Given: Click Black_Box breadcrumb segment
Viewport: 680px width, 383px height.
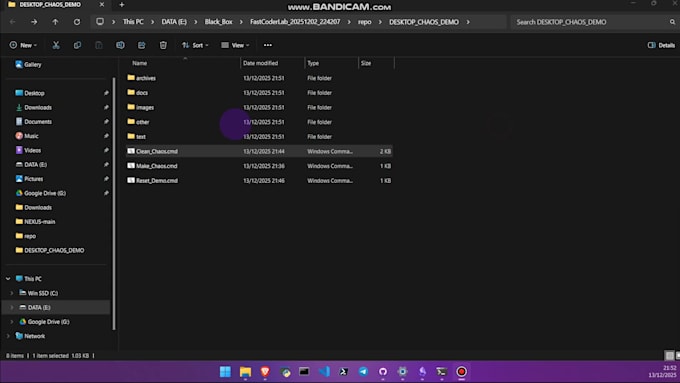Looking at the screenshot, I should click(x=219, y=22).
